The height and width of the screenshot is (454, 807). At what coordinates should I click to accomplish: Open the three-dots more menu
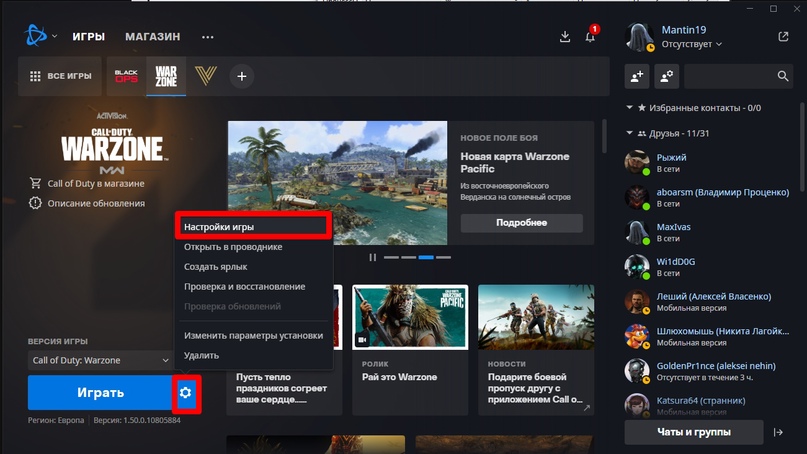(x=207, y=37)
